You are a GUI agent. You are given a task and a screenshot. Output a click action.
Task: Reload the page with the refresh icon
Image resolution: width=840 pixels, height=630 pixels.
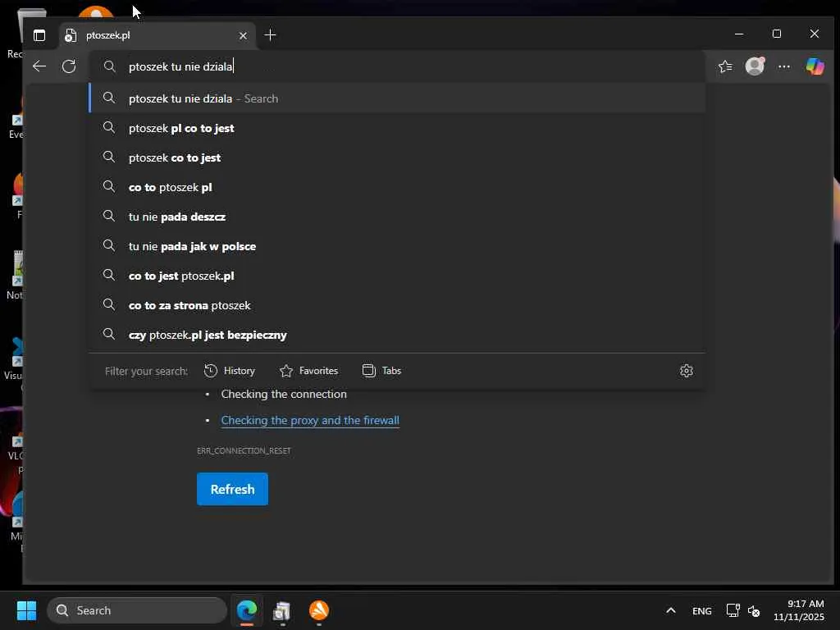[69, 66]
